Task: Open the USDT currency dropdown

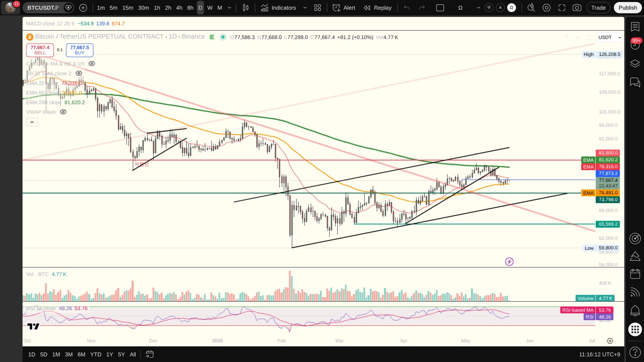Action: (x=609, y=37)
